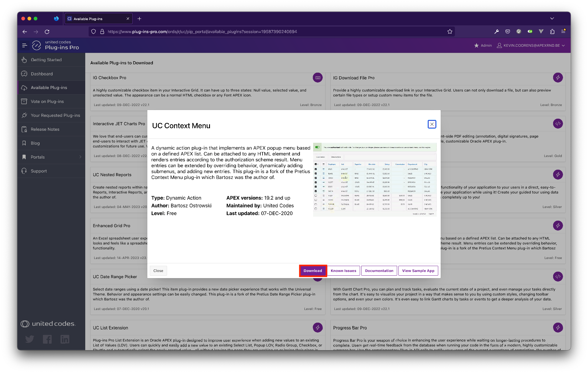This screenshot has height=373, width=588.
Task: Open Support in sidebar
Action: pyautogui.click(x=51, y=171)
